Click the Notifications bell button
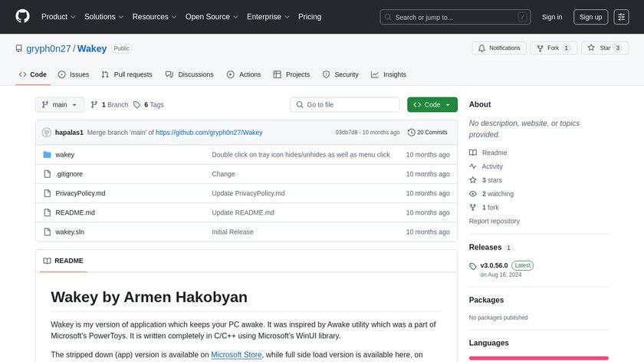The image size is (644, 362). [x=498, y=48]
